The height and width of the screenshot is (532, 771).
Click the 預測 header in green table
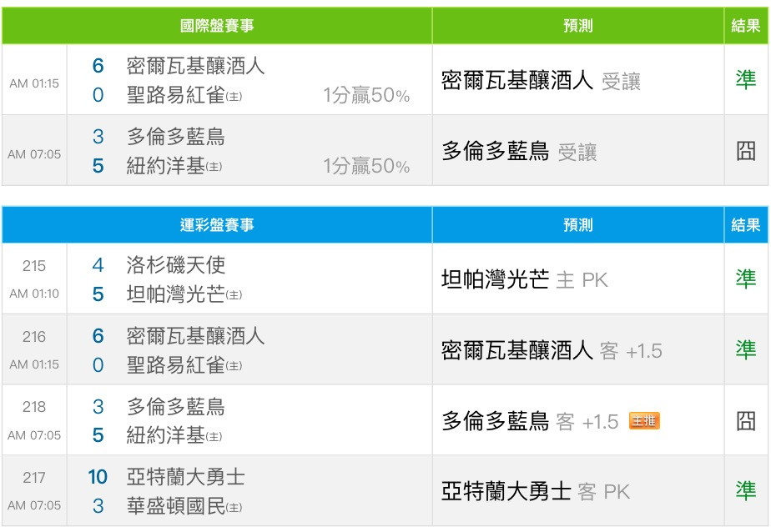pyautogui.click(x=578, y=26)
